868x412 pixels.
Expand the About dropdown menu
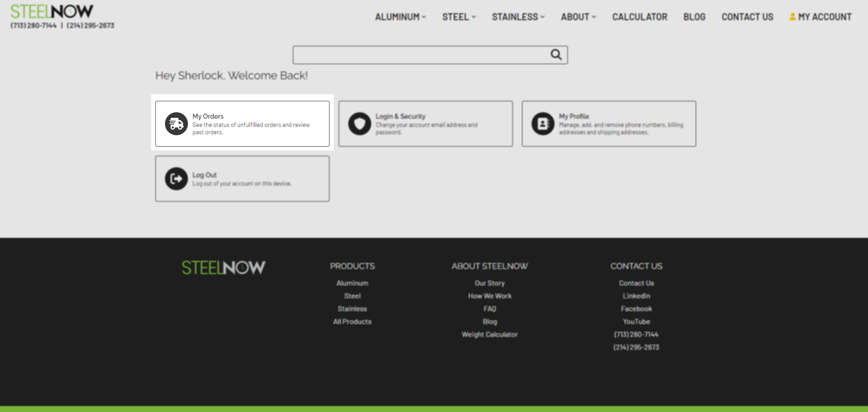[578, 17]
